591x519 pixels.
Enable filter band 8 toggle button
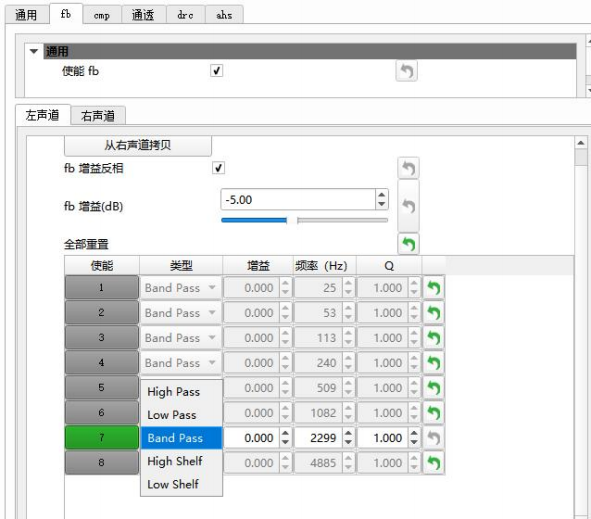(x=102, y=462)
